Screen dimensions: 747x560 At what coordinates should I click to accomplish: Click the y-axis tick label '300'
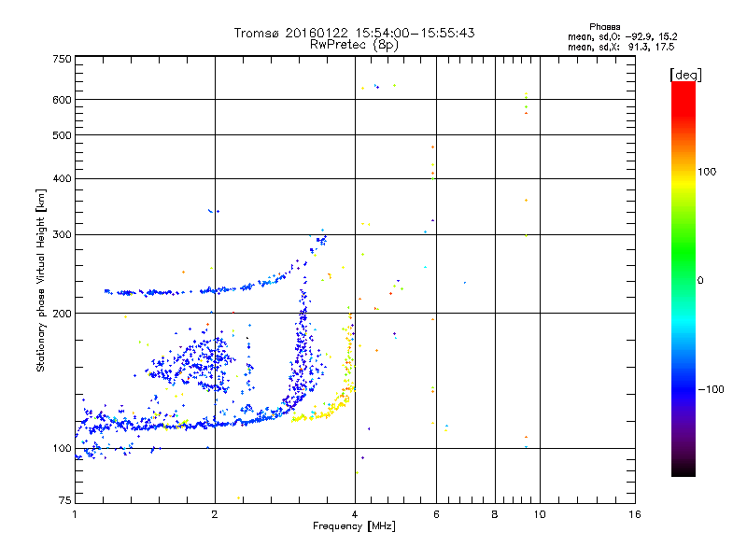click(x=62, y=235)
